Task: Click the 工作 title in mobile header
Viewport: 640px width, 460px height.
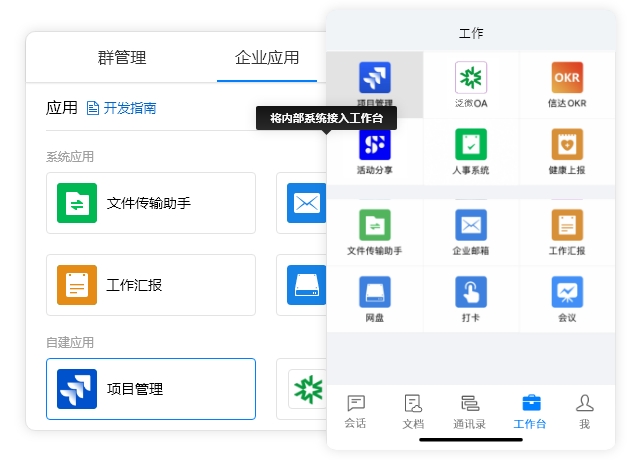Action: pos(471,33)
